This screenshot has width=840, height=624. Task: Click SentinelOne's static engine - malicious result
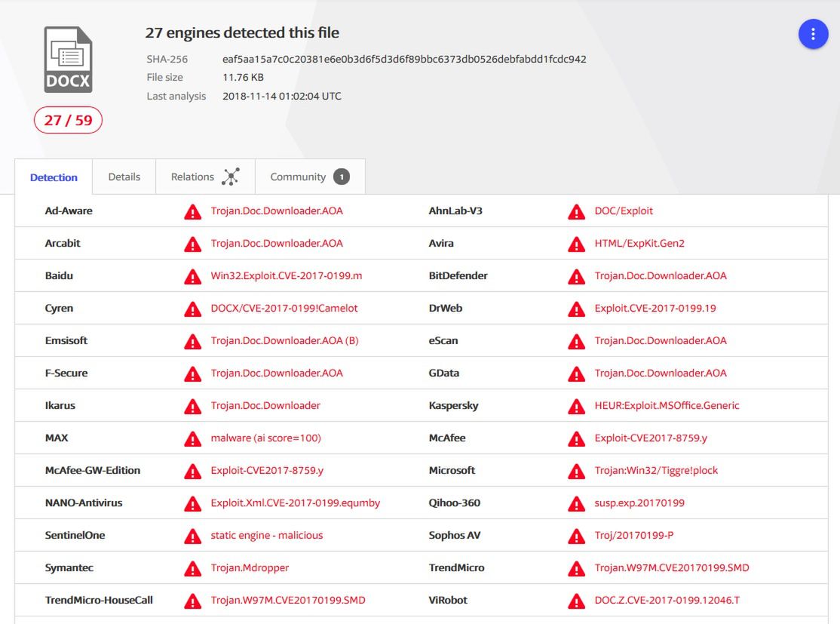point(267,535)
